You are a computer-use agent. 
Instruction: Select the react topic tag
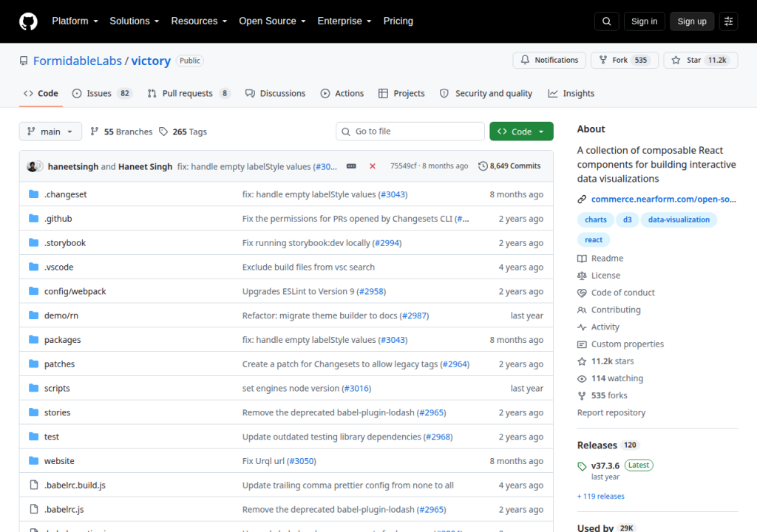(x=594, y=240)
